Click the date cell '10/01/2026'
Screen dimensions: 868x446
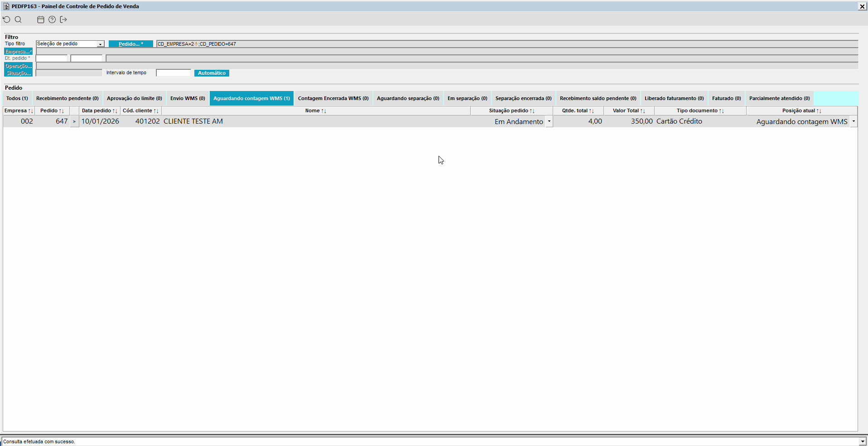click(100, 121)
